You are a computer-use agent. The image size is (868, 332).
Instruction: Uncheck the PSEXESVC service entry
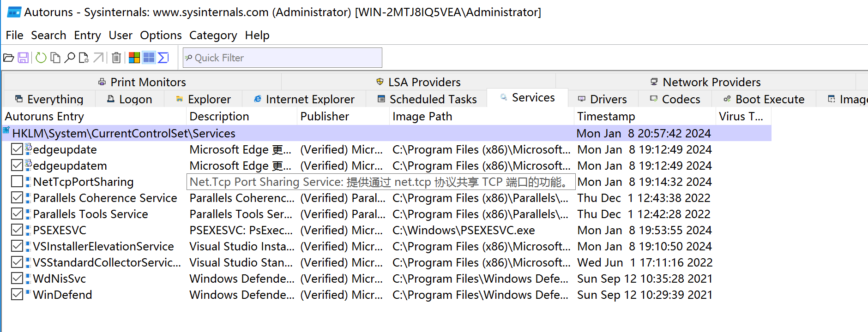(17, 230)
